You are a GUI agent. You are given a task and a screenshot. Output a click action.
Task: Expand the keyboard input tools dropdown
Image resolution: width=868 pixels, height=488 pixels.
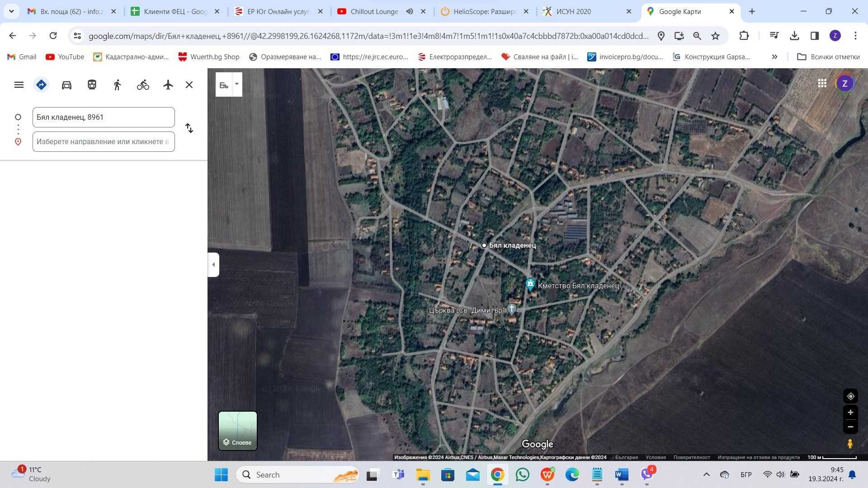coord(237,84)
